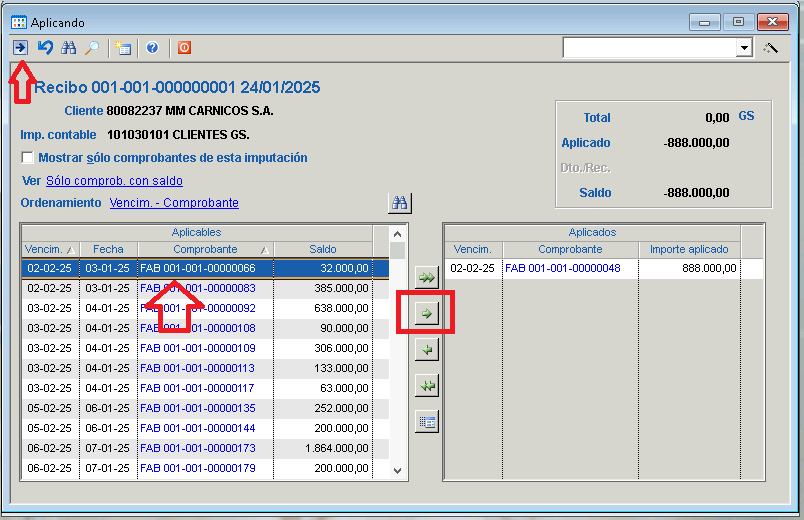
Task: Sort by the Saldo column header
Action: (x=322, y=249)
